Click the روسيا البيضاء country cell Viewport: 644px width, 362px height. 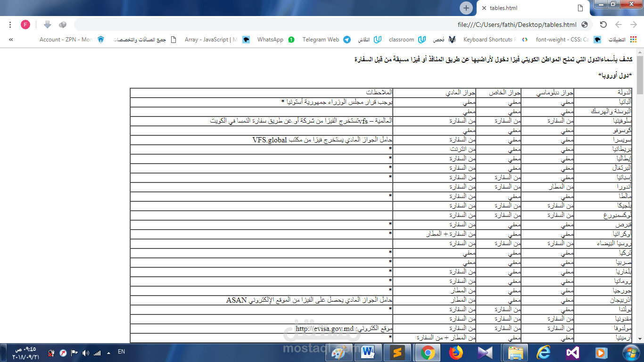pos(603,244)
